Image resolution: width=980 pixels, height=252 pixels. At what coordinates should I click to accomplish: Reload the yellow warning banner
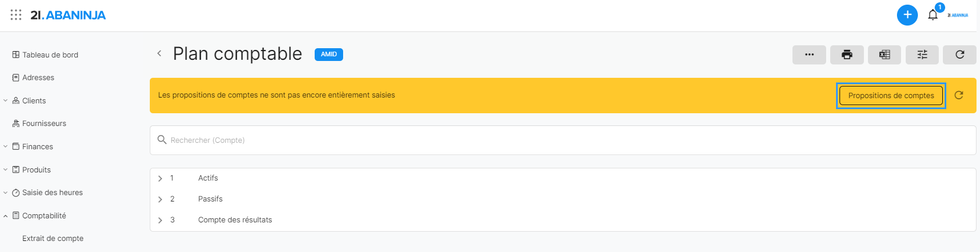pos(959,95)
